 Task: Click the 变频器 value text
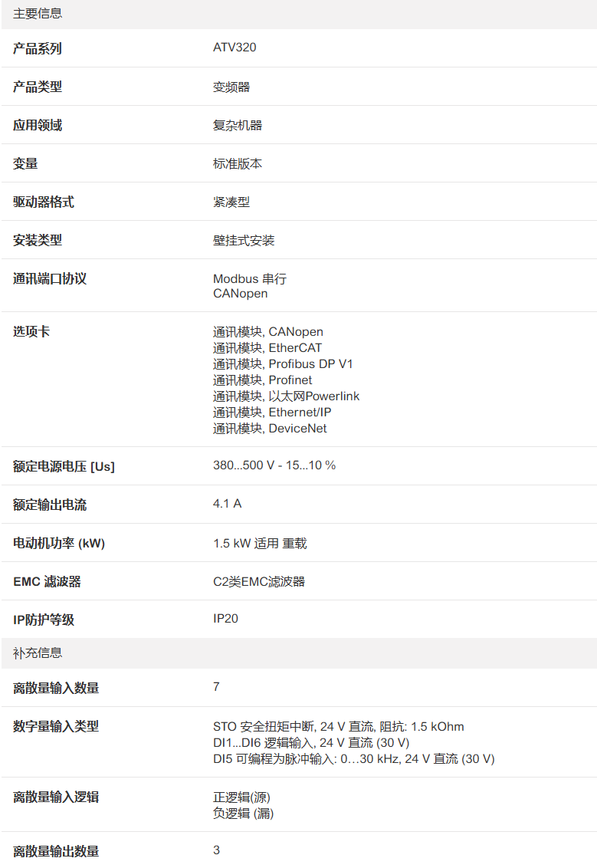click(x=231, y=87)
